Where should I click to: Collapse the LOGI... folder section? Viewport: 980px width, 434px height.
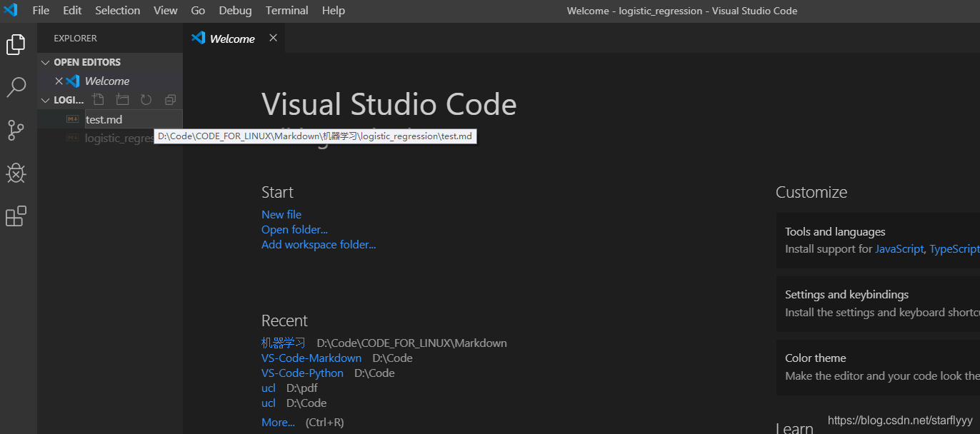[x=46, y=100]
